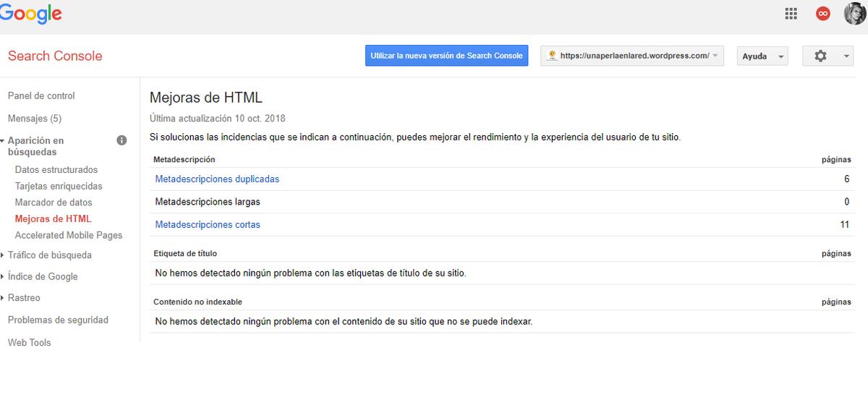868x395 pixels.
Task: Go to Panel de control
Action: 41,95
